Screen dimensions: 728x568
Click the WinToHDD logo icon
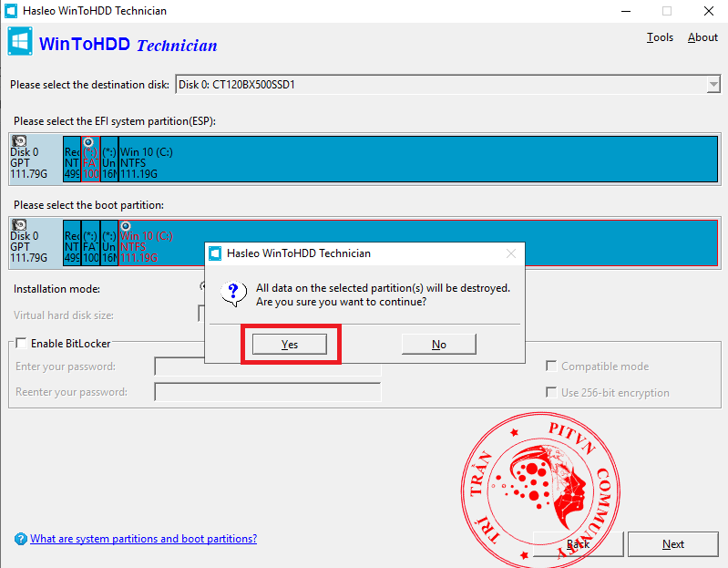(20, 42)
